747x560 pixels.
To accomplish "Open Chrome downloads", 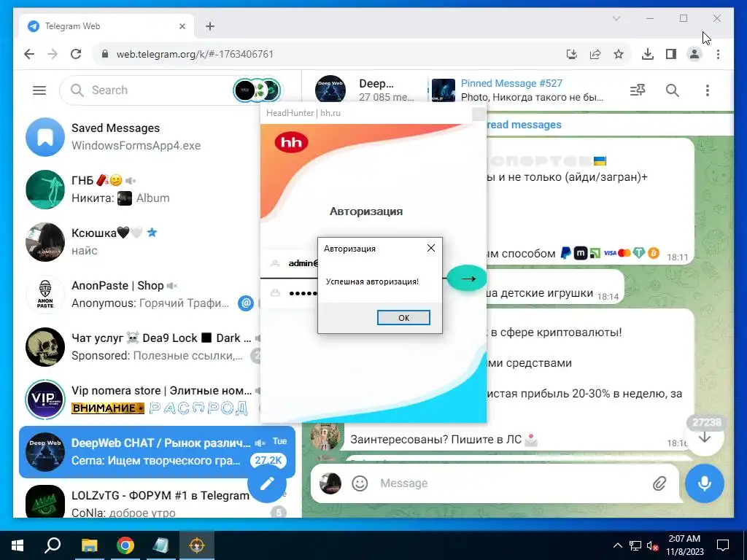I will pos(648,54).
